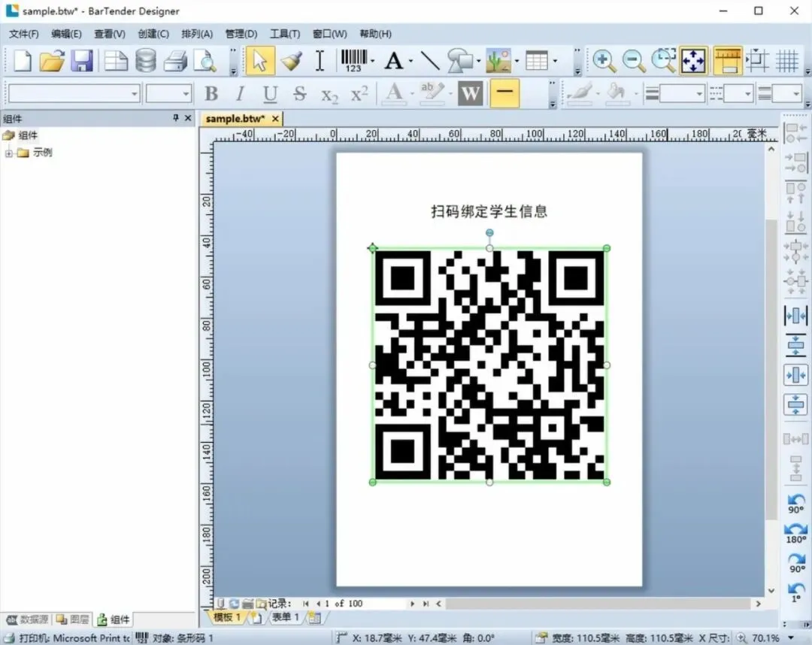Click the Save floppy disk icon
Image resolution: width=812 pixels, height=645 pixels.
(82, 61)
